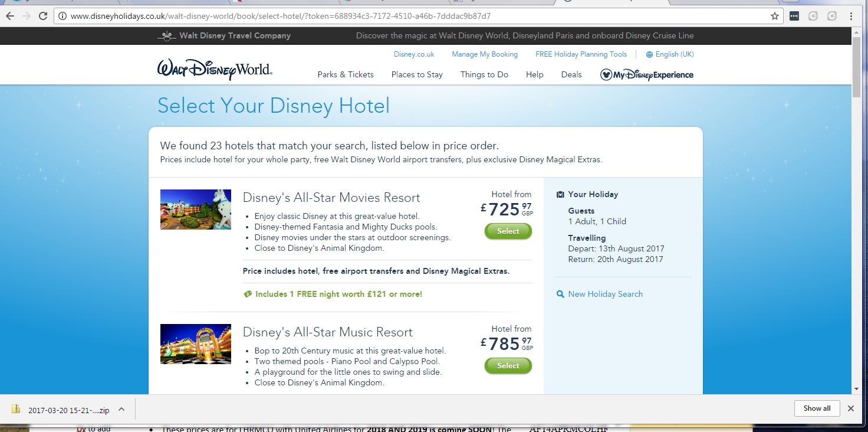This screenshot has width=868, height=432.
Task: Open the Chrome customize menu
Action: coord(851,16)
